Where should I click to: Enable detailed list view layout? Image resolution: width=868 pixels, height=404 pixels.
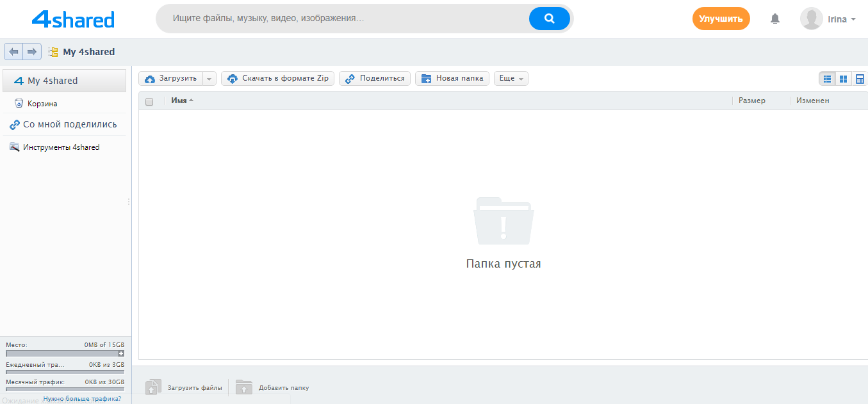pos(860,78)
